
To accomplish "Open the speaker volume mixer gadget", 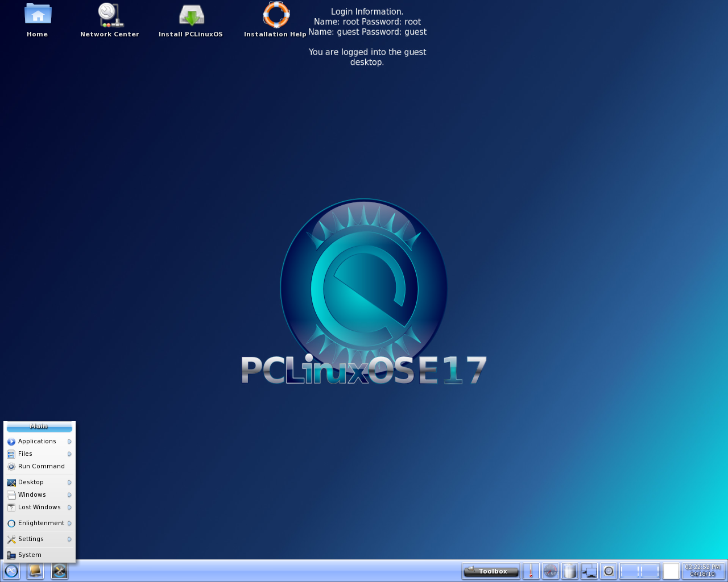I will point(609,571).
